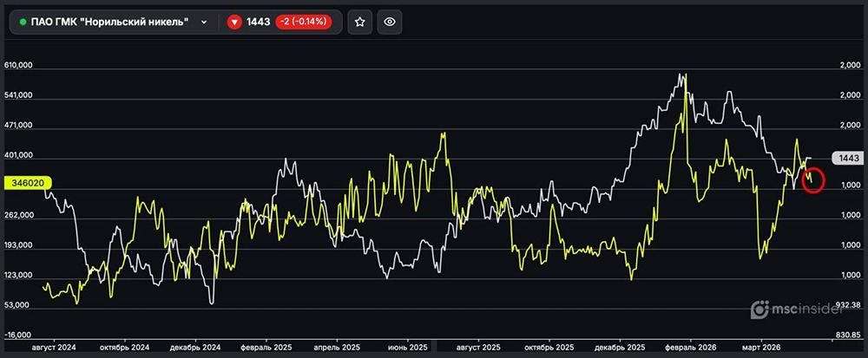The image size is (868, 358).
Task: Click the 1443 price in the header
Action: click(x=259, y=23)
